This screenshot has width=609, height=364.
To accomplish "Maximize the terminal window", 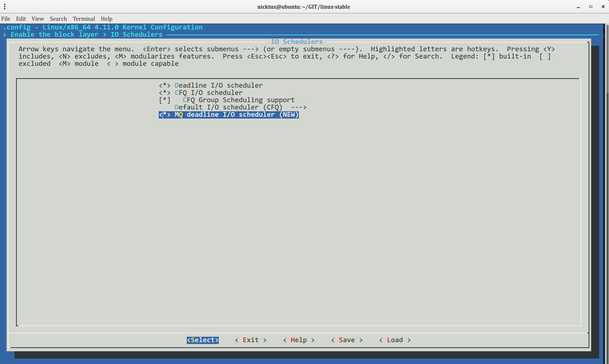I will pyautogui.click(x=590, y=7).
